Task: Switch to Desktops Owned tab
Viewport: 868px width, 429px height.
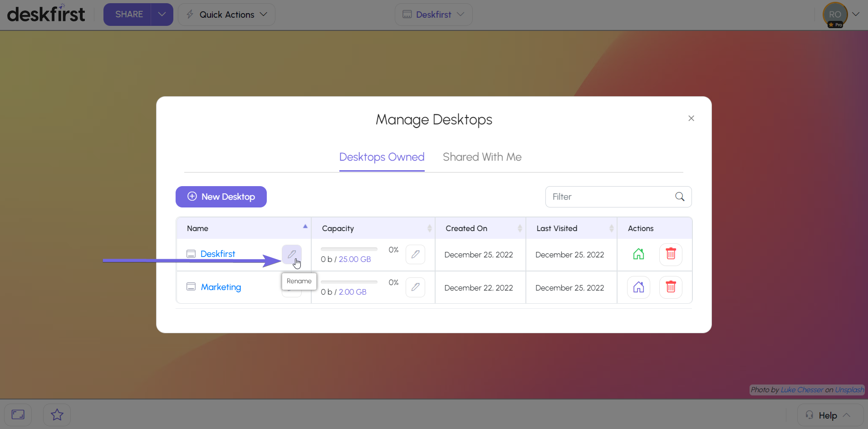Action: click(382, 157)
